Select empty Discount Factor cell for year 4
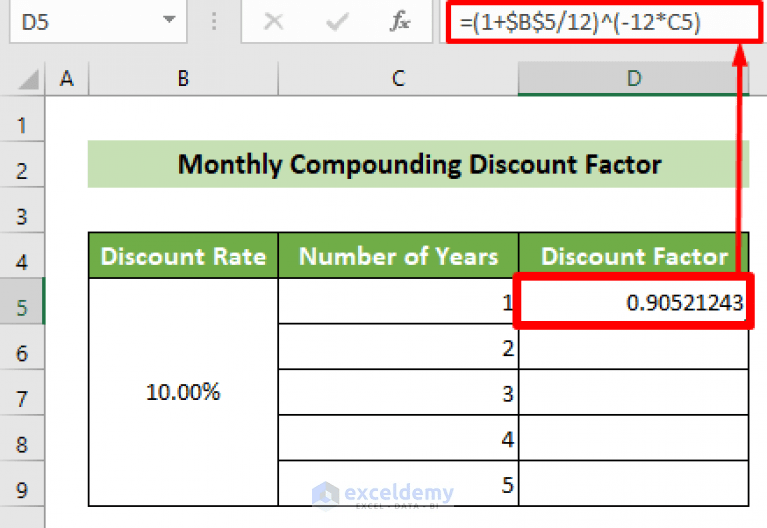Image resolution: width=767 pixels, height=528 pixels. pyautogui.click(x=633, y=437)
